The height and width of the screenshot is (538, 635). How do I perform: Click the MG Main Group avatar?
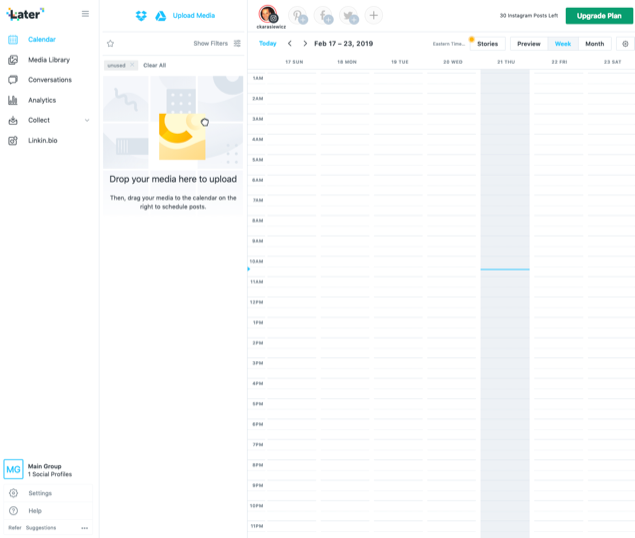[x=13, y=470]
